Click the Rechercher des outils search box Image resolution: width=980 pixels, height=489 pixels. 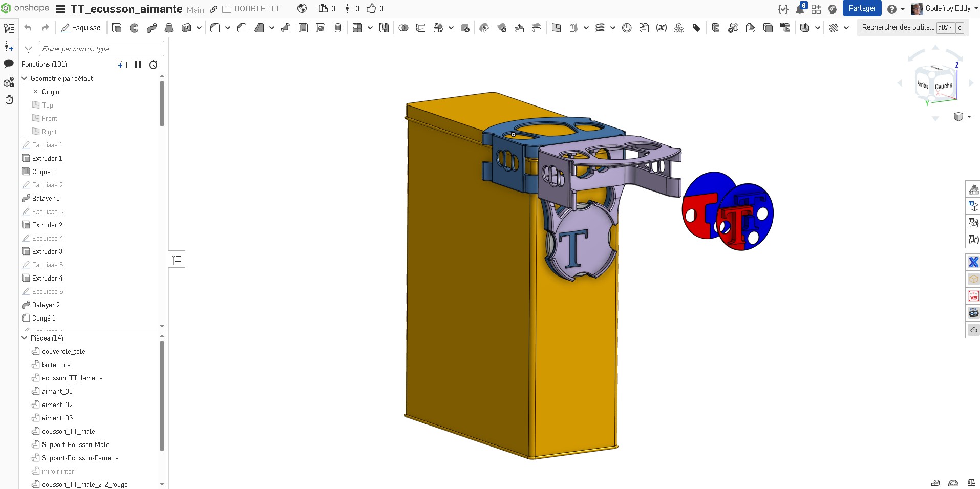pyautogui.click(x=913, y=28)
